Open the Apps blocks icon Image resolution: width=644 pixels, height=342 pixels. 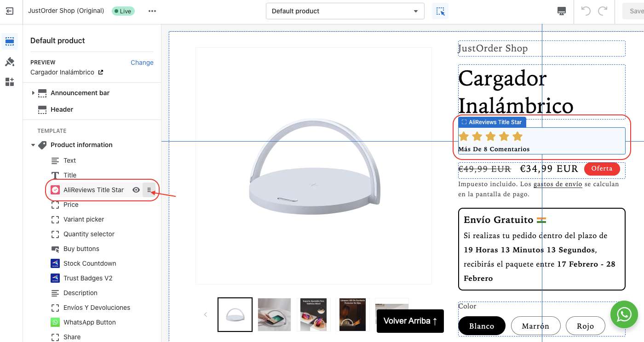[x=10, y=82]
